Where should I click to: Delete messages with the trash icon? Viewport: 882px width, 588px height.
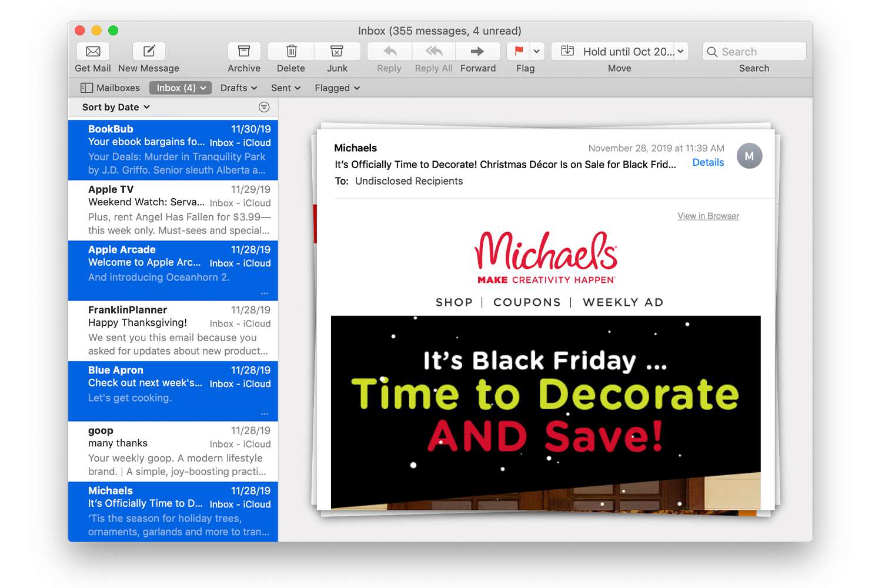point(291,51)
